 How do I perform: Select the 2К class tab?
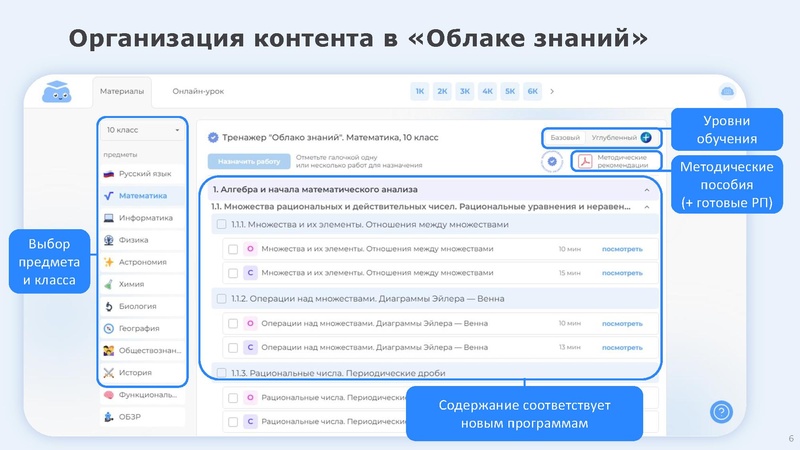(442, 91)
